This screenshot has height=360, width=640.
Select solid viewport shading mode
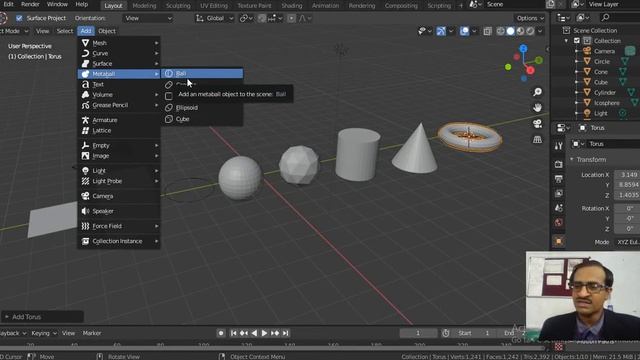coord(510,31)
